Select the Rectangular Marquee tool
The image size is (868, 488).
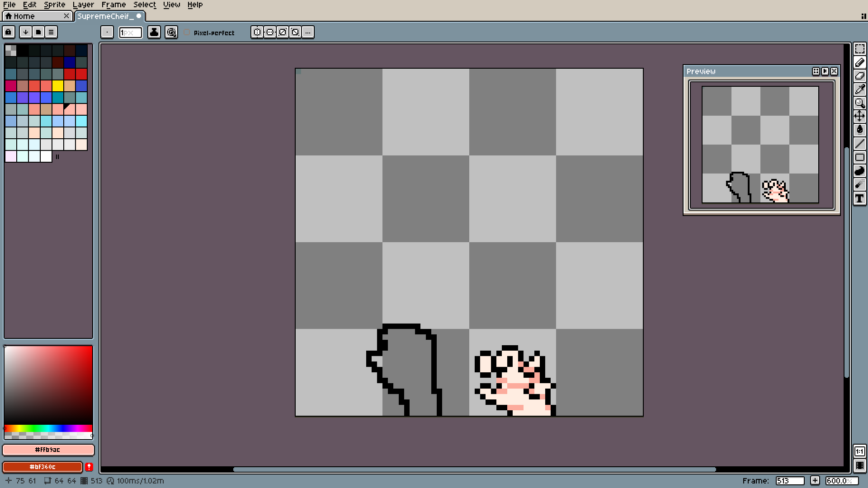click(859, 49)
